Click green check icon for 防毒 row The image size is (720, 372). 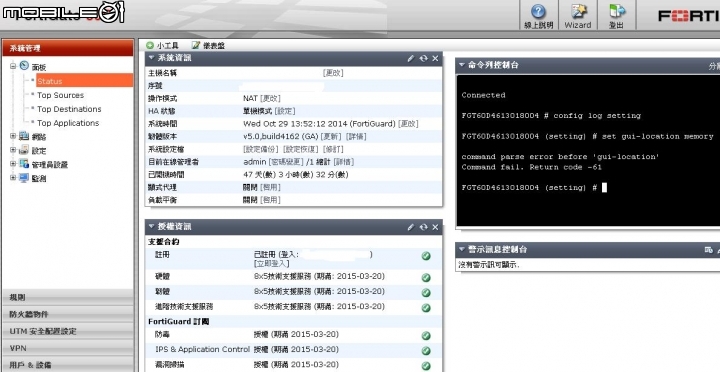(x=426, y=336)
